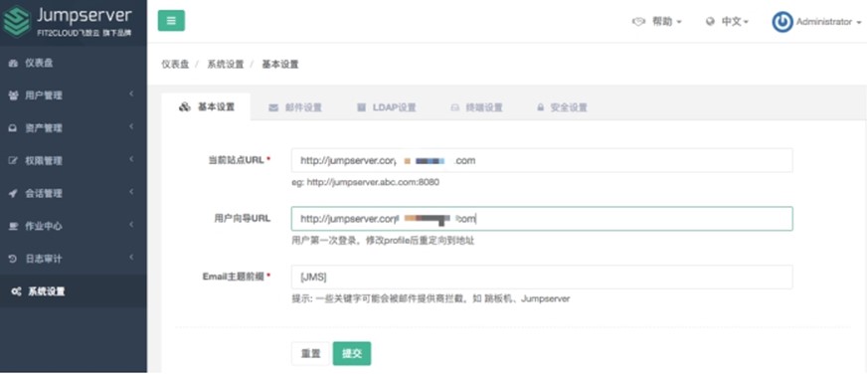Expand the 会话管理 sidebar chevron
868x374 pixels.
tap(131, 193)
